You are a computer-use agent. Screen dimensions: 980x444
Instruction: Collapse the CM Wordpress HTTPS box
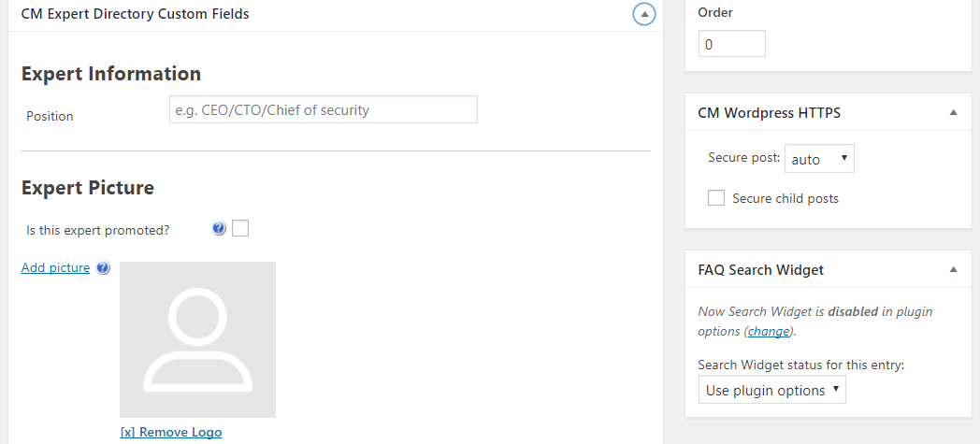click(x=953, y=113)
